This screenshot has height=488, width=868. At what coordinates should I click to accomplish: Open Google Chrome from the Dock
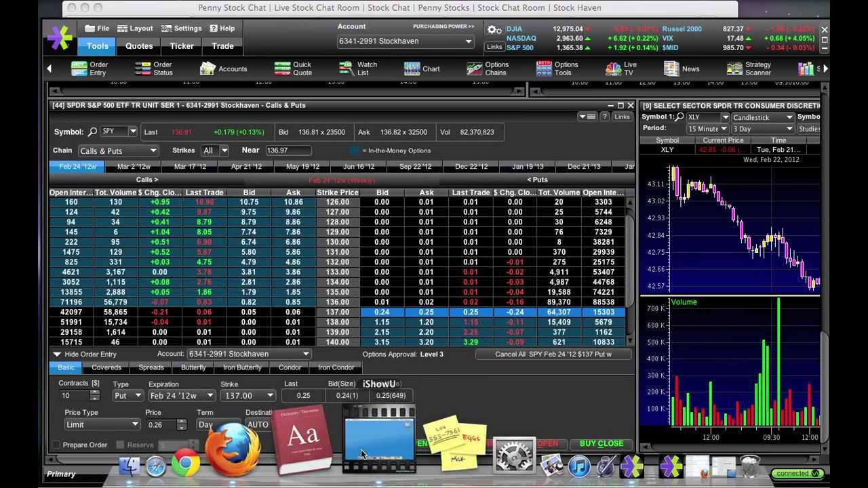point(185,464)
